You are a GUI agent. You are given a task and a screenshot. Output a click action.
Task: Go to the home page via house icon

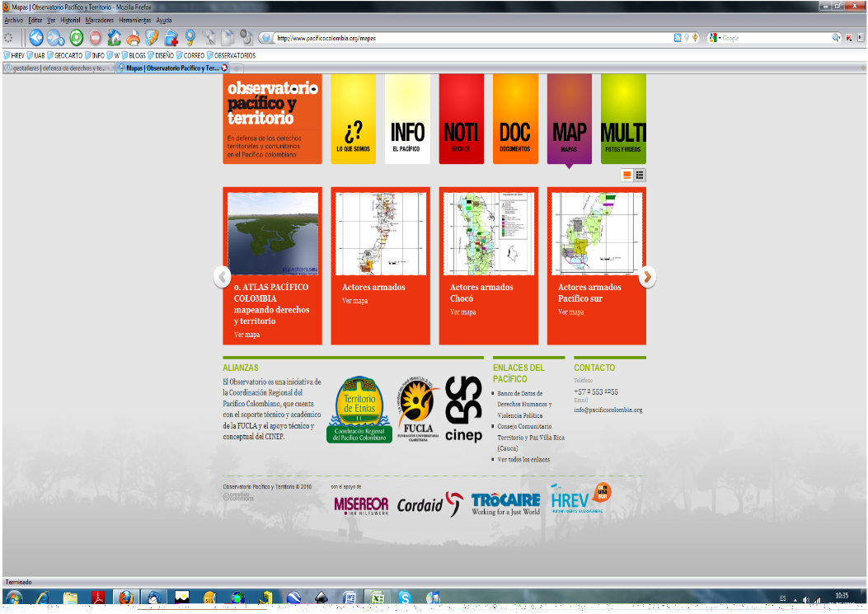[x=114, y=37]
